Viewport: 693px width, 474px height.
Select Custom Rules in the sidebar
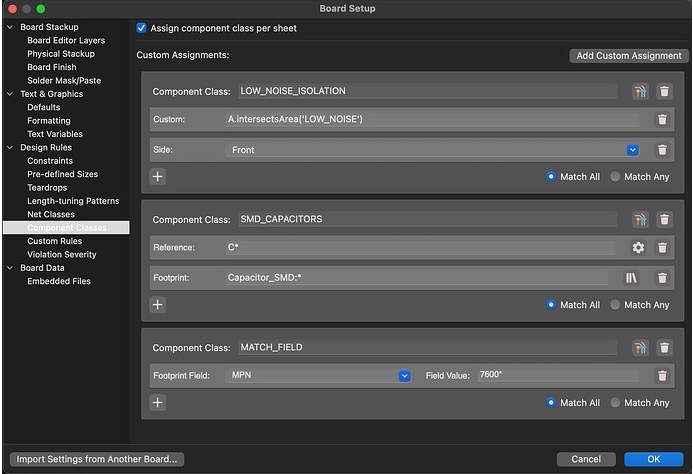(55, 241)
